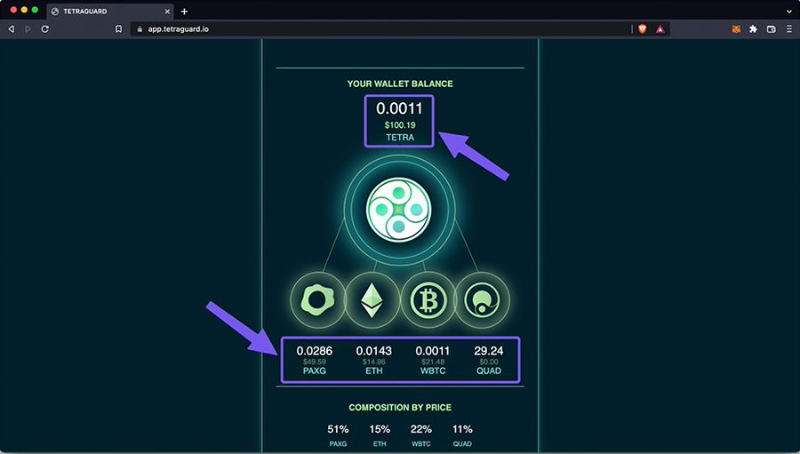Open Brave Rewards triangle icon

pos(660,29)
